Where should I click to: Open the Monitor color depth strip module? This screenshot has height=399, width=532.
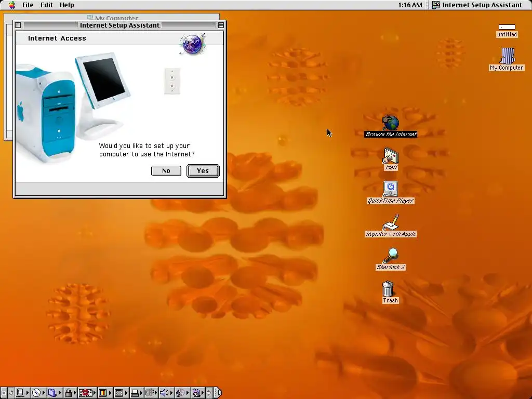tap(105, 393)
